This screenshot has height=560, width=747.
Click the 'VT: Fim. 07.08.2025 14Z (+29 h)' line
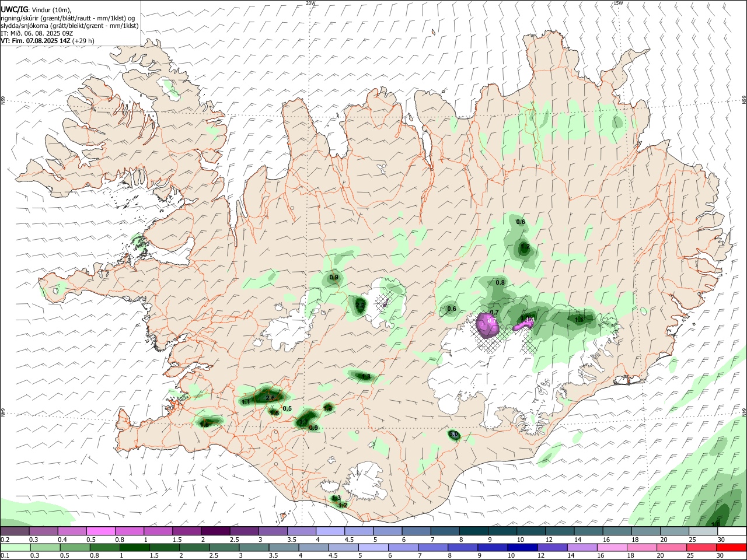click(47, 41)
